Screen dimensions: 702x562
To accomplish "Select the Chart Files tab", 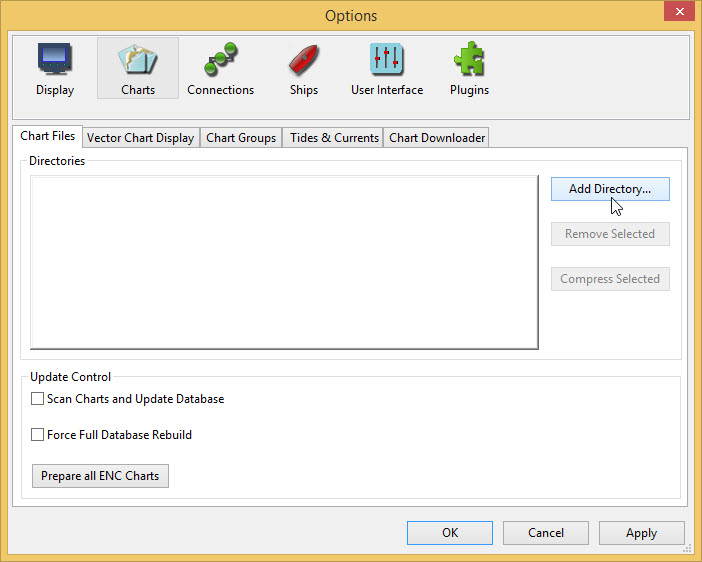I will click(48, 137).
